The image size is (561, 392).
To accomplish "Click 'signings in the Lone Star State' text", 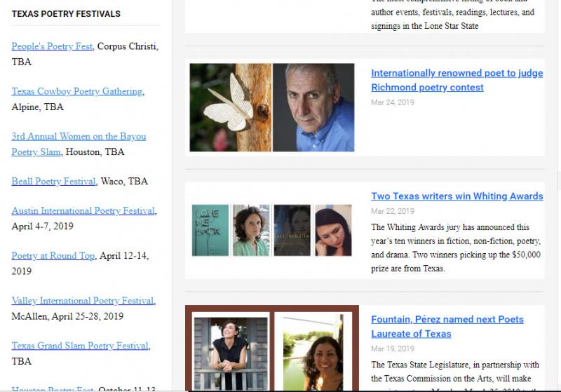I will [424, 26].
